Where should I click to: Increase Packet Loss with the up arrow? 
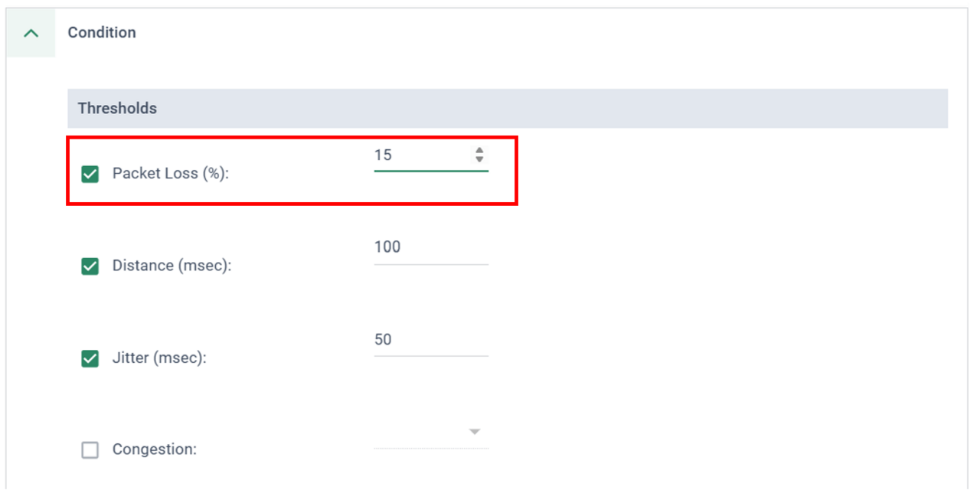point(479,150)
